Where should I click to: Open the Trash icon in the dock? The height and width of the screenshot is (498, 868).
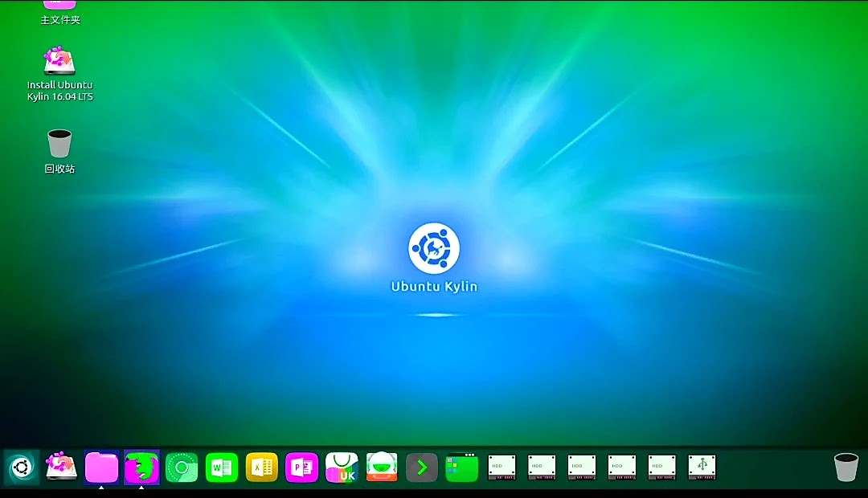(x=845, y=467)
